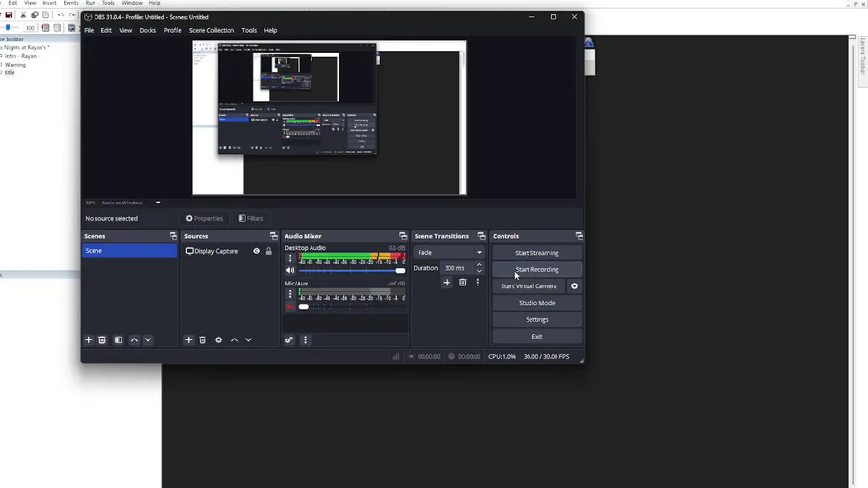Click the transition Duration 300 ms field
This screenshot has height=488, width=868.
(458, 268)
